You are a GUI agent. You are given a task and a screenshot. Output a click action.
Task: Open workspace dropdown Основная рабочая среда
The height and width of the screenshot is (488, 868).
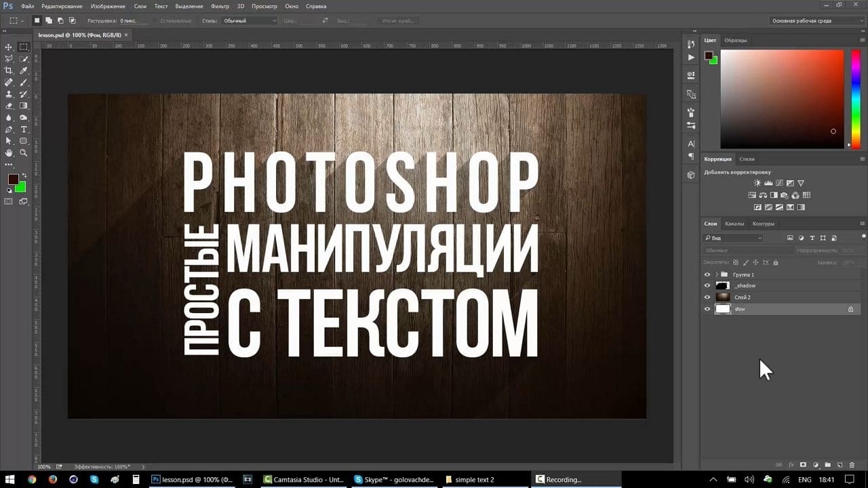pos(818,20)
